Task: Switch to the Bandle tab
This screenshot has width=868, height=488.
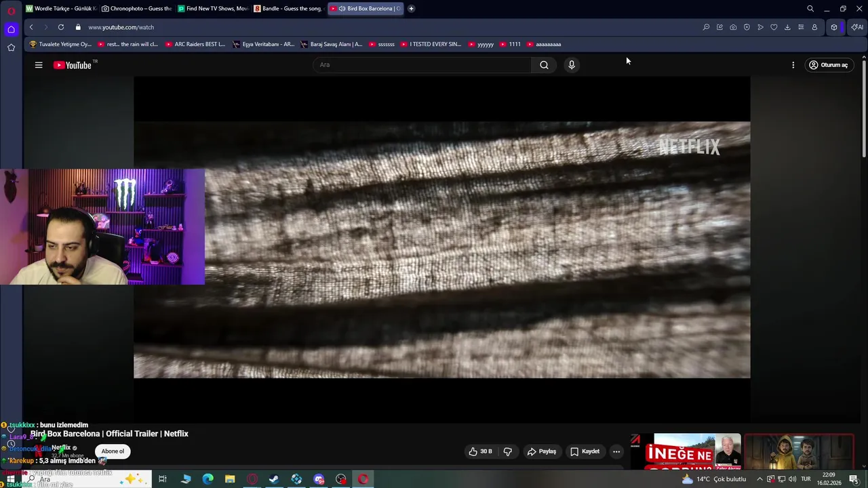Action: tap(289, 9)
